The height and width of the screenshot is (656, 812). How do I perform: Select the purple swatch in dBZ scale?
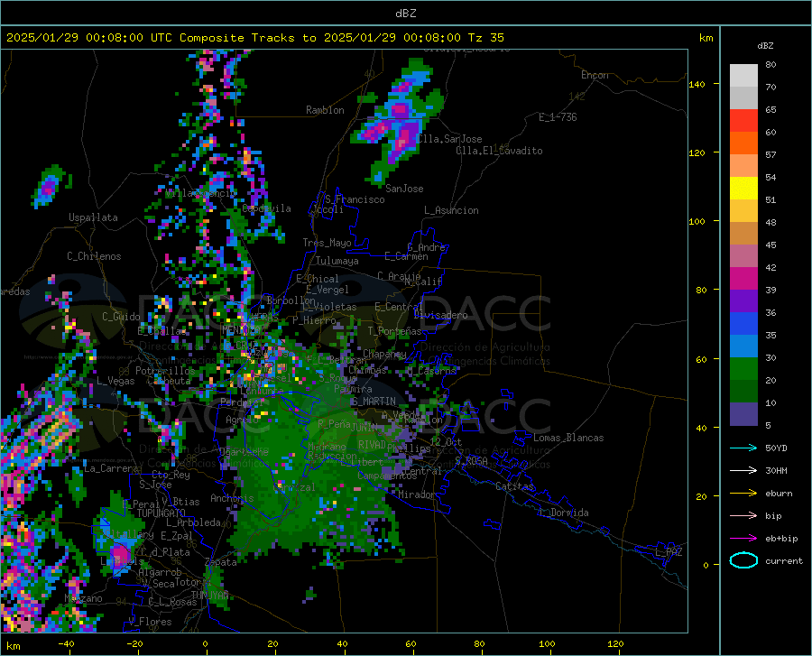tap(743, 300)
